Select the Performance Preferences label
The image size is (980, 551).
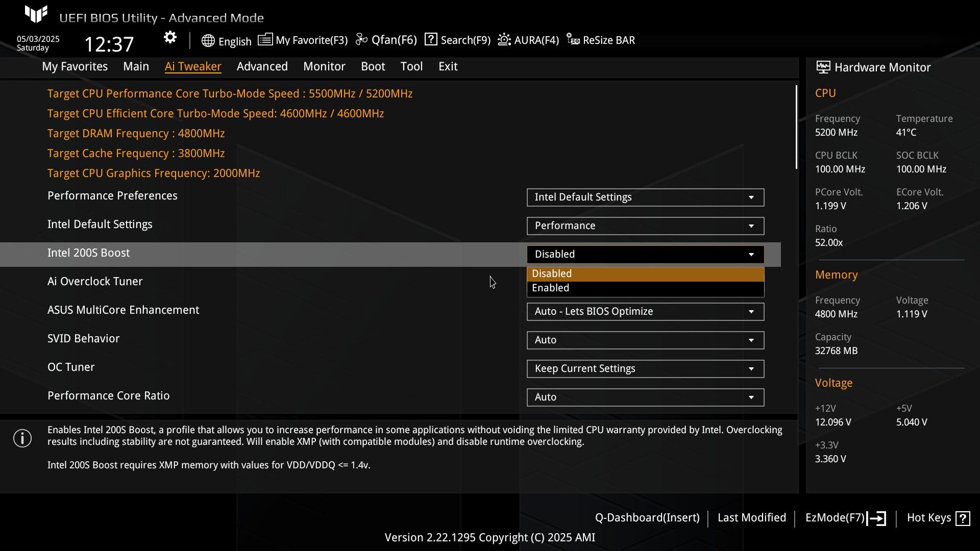click(112, 196)
